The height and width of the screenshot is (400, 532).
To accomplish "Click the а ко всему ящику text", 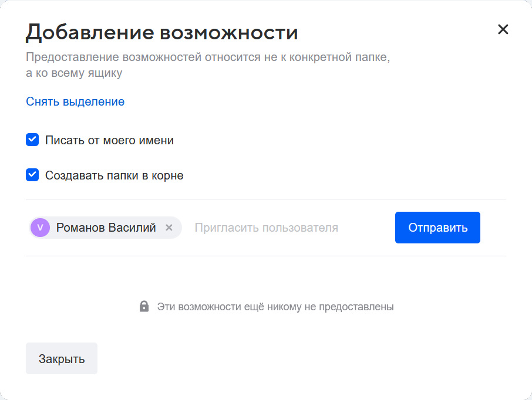I will click(x=74, y=73).
